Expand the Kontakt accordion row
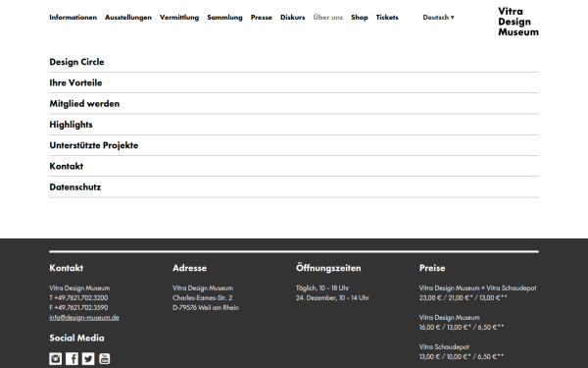588x368 pixels. pos(294,166)
